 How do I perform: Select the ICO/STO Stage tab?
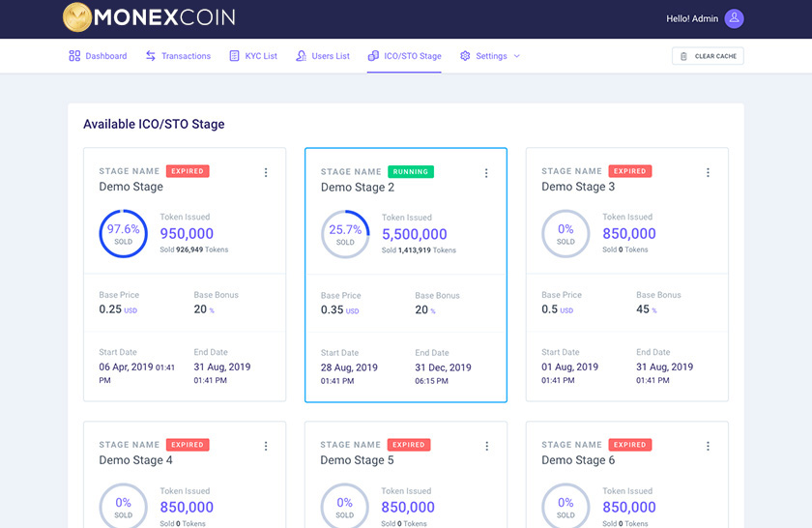(x=404, y=56)
